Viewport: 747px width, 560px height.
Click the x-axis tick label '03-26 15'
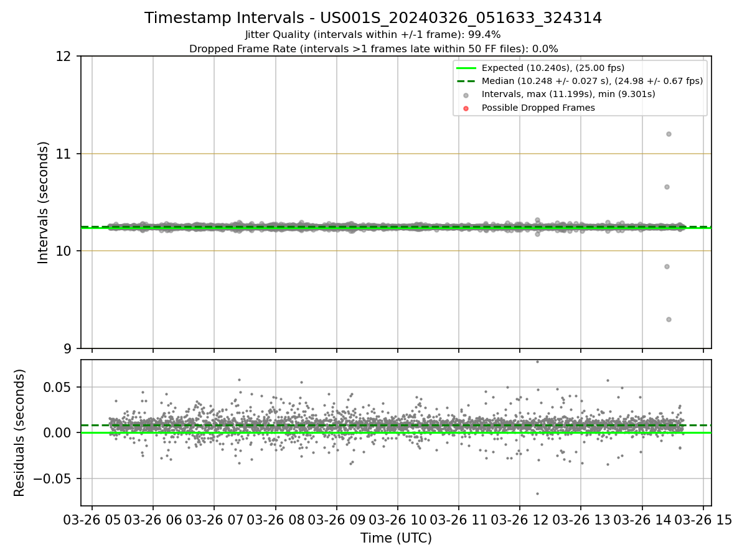703,520
